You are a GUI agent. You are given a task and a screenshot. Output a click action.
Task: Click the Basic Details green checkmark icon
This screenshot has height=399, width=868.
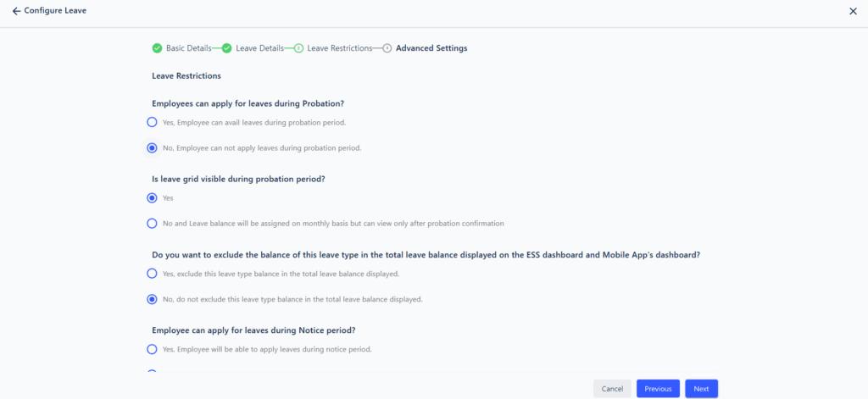157,48
